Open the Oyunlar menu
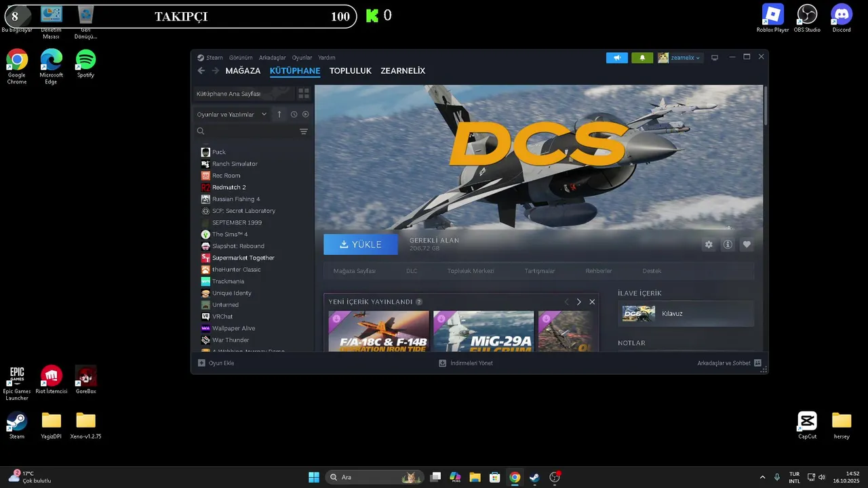The image size is (868, 488). (302, 58)
